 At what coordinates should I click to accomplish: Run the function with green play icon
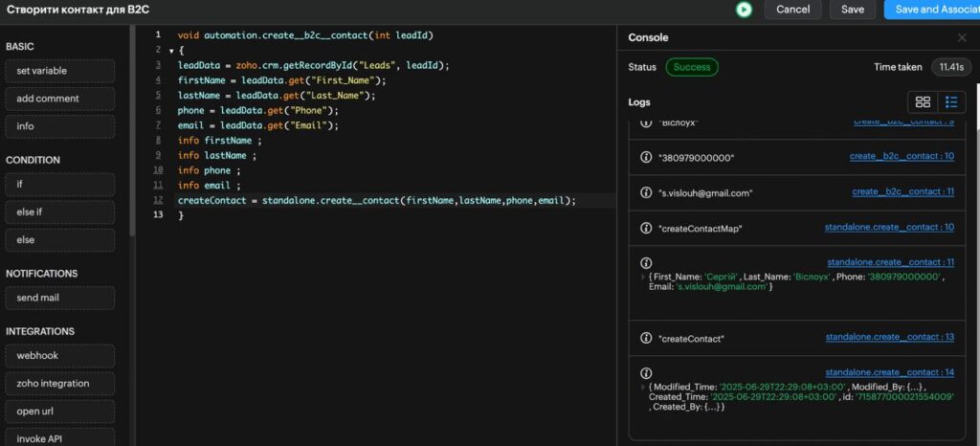pos(744,10)
